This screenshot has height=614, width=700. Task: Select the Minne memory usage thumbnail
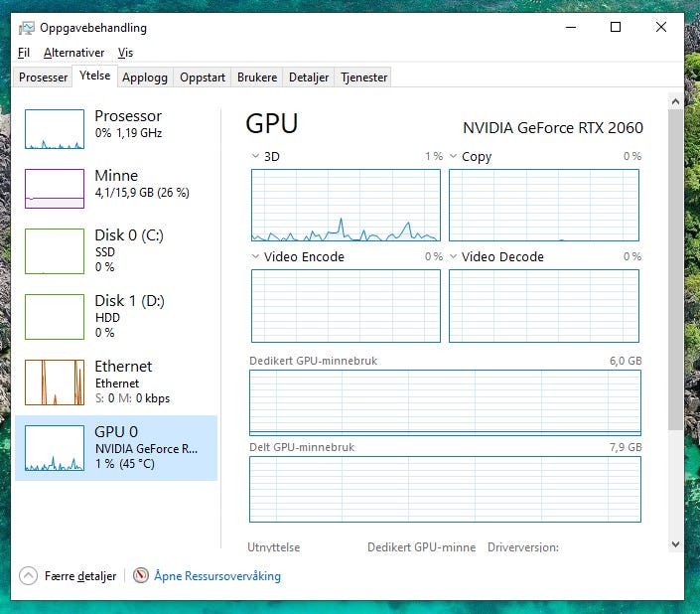click(x=55, y=189)
